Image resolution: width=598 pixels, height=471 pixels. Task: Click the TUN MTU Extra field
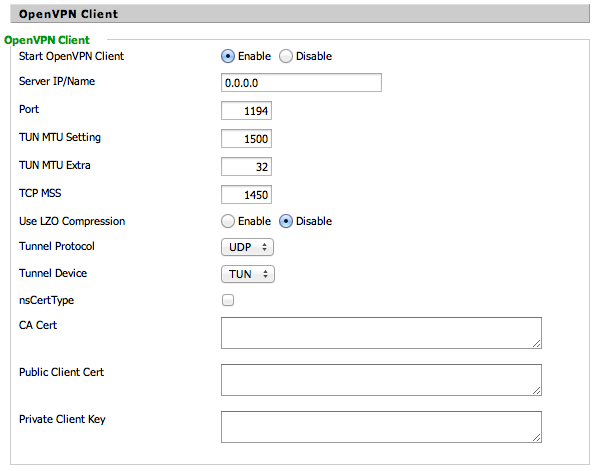(x=246, y=166)
